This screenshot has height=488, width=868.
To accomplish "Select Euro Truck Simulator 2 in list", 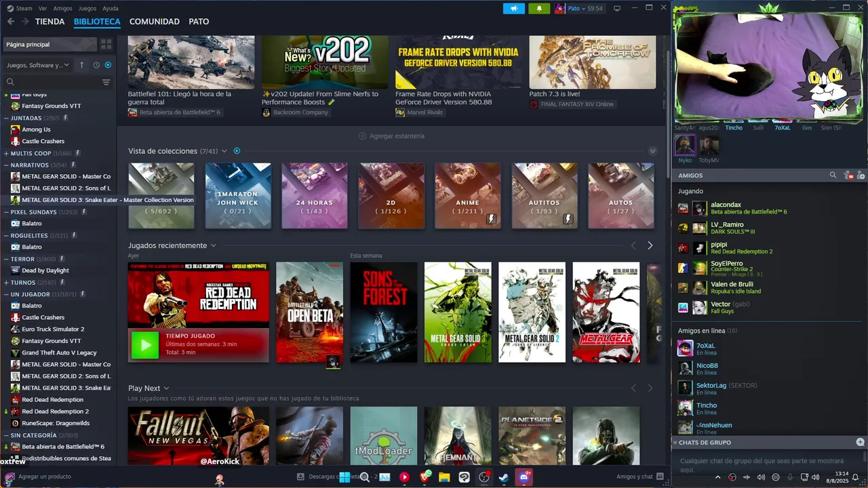I will 53,329.
